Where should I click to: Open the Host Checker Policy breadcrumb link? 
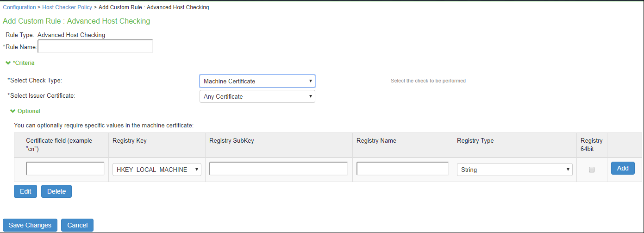click(x=67, y=7)
